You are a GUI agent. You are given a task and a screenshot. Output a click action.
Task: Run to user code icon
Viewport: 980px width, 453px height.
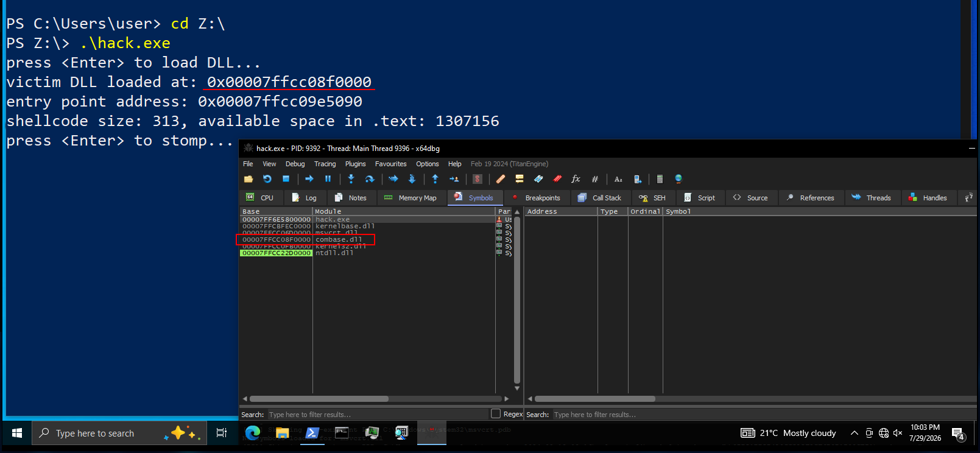454,179
